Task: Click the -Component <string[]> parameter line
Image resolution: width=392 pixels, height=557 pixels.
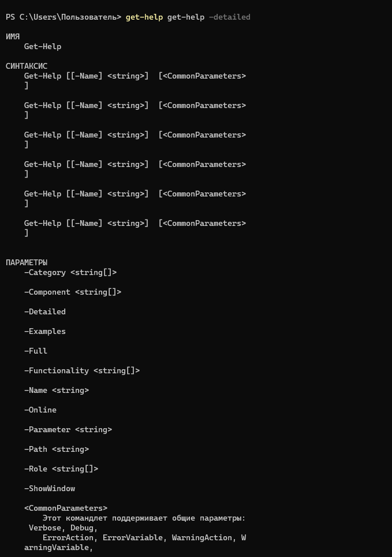Action: (73, 292)
